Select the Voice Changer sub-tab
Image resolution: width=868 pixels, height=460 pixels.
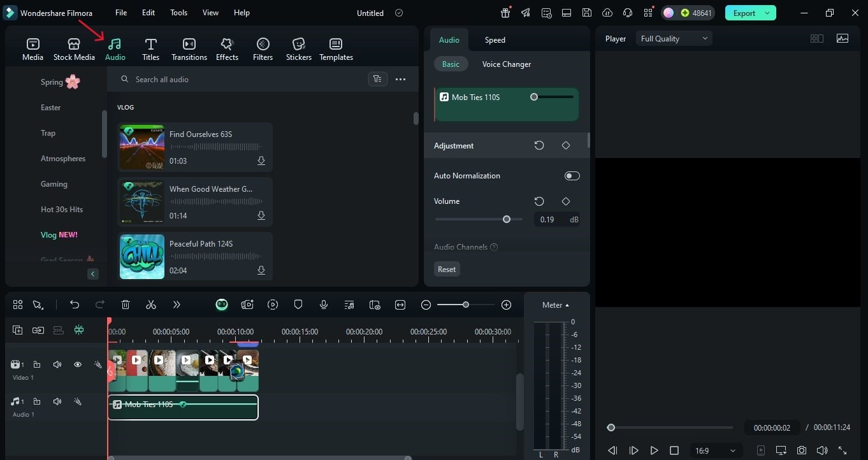[507, 64]
